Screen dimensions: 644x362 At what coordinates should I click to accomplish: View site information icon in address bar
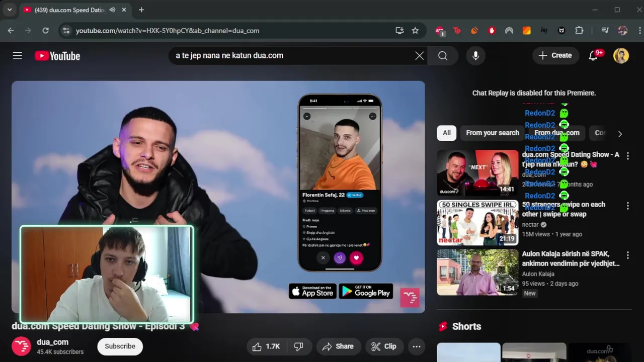(66, 31)
